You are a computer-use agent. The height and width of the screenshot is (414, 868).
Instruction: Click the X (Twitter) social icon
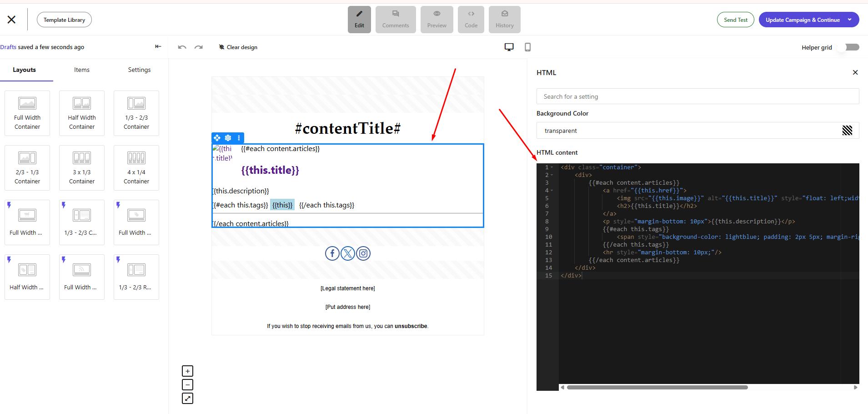click(x=348, y=253)
